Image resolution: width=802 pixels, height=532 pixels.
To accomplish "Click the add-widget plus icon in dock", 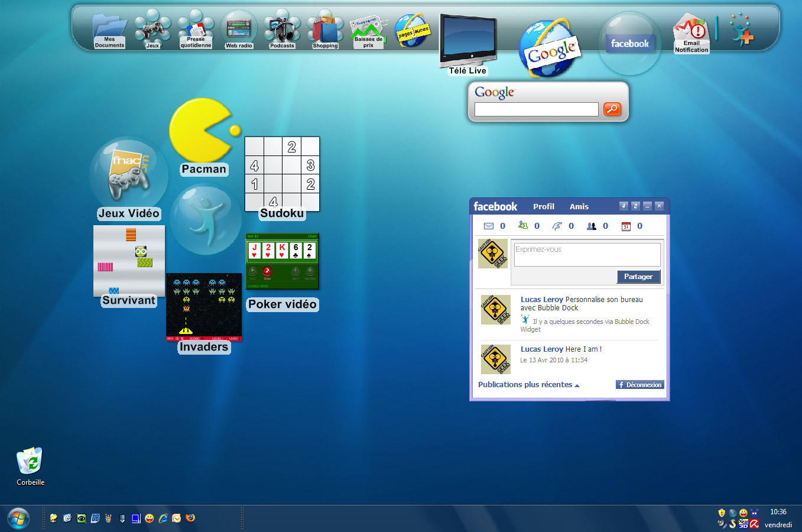I will [x=741, y=31].
